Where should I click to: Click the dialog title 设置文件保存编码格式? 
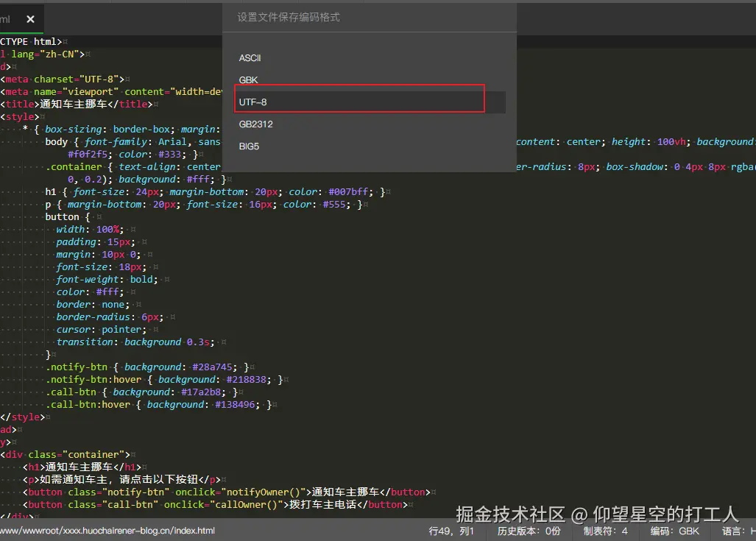[x=289, y=18]
